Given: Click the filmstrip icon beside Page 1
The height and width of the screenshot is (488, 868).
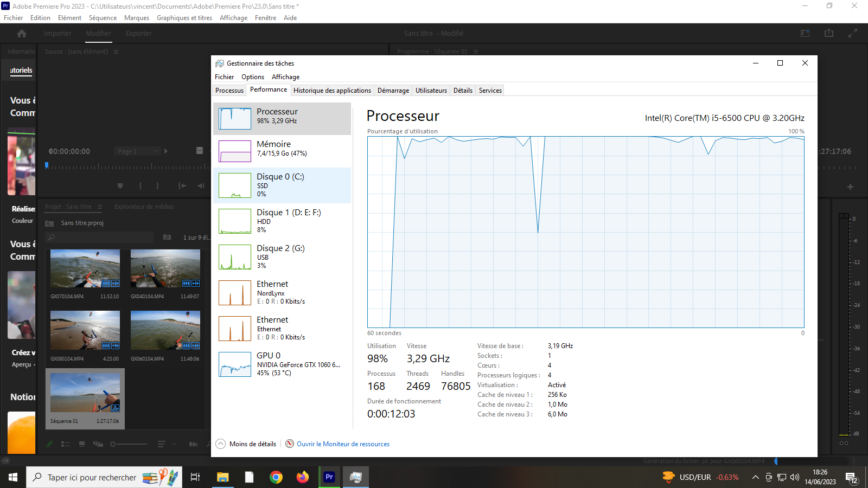Looking at the screenshot, I should (x=200, y=151).
